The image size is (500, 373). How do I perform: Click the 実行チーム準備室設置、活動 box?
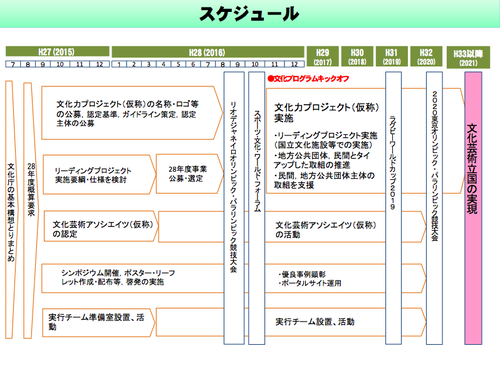click(99, 322)
